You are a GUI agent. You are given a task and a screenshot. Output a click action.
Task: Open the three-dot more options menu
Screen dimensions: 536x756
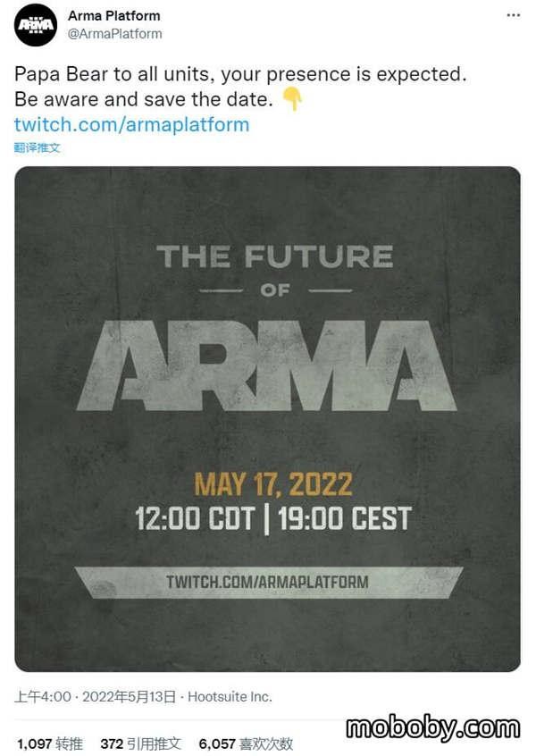(513, 15)
